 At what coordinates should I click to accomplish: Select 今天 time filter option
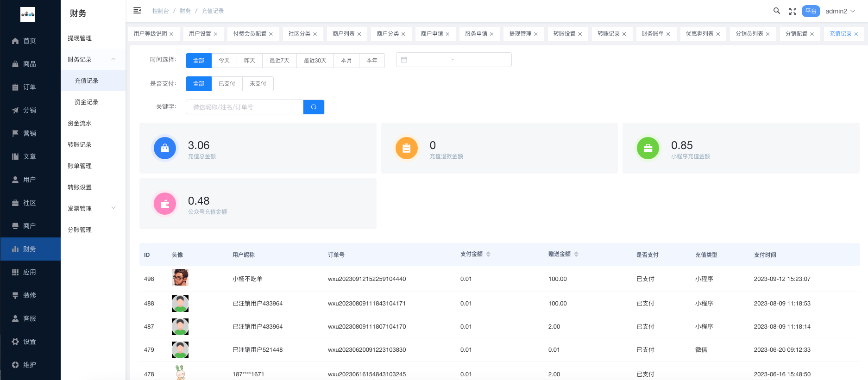coord(224,61)
